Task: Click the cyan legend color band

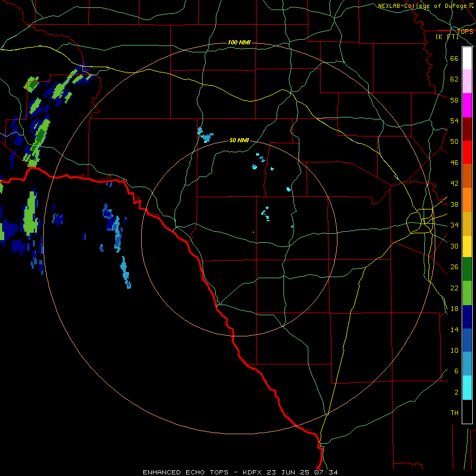Action: tap(467, 388)
